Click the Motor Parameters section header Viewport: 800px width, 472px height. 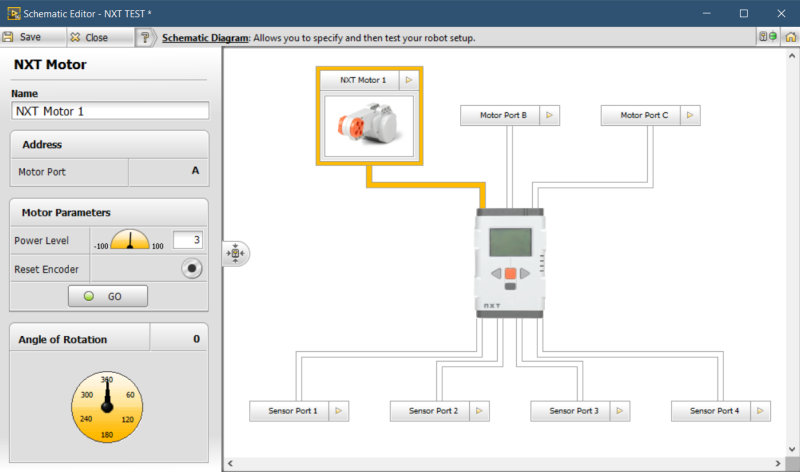[x=109, y=212]
